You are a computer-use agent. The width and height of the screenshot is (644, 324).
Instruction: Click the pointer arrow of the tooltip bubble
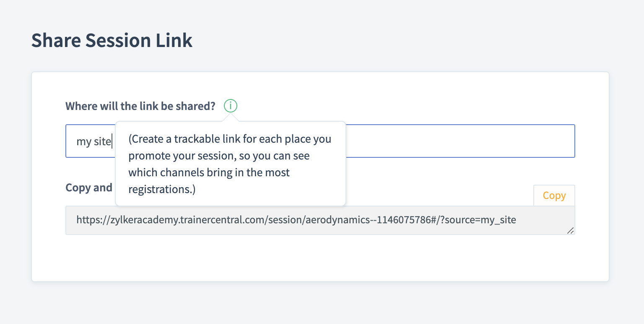tap(231, 118)
